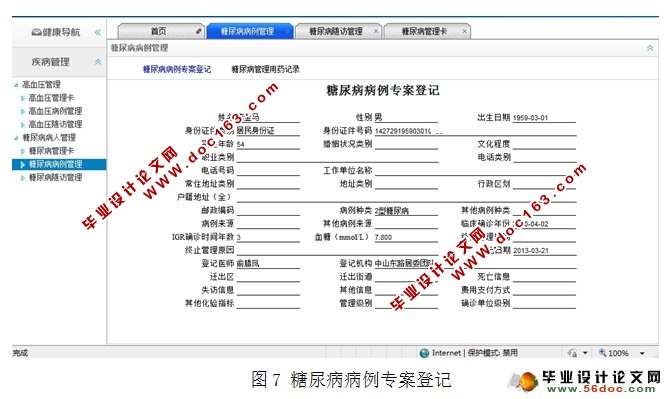Open 糖尿病管理用药记录 sub-tab link

point(265,69)
